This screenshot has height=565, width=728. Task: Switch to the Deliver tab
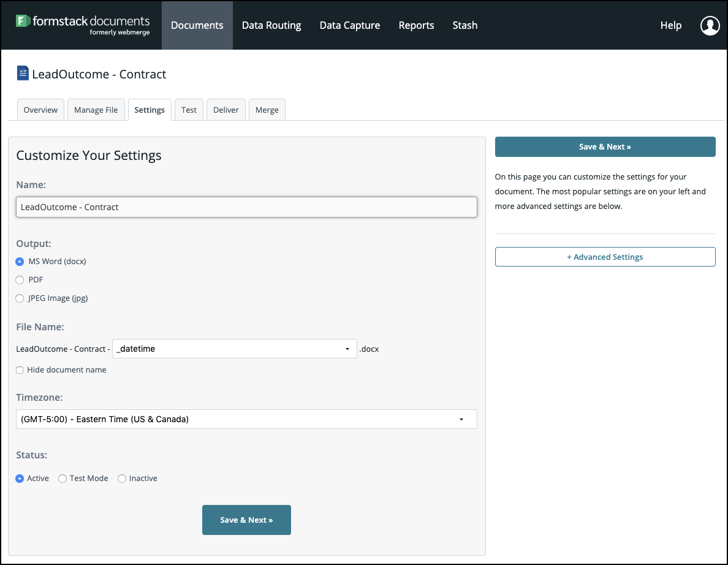(x=226, y=110)
